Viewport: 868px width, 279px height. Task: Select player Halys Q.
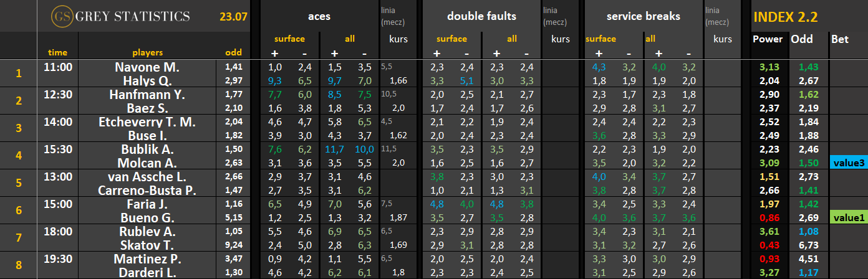[x=147, y=80]
